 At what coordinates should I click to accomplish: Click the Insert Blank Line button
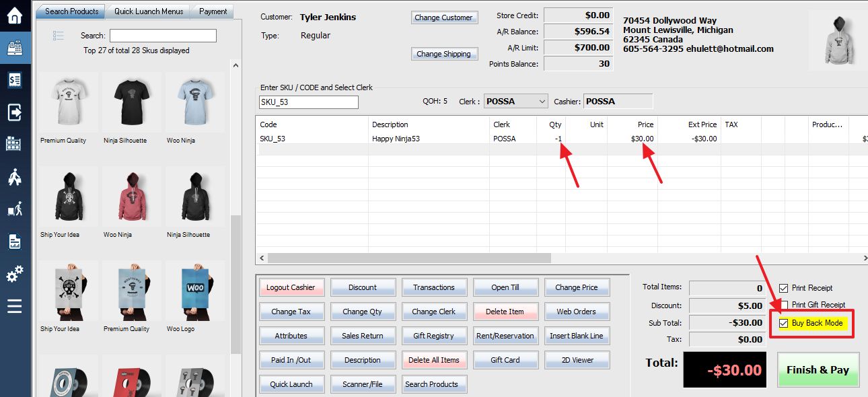click(x=577, y=336)
